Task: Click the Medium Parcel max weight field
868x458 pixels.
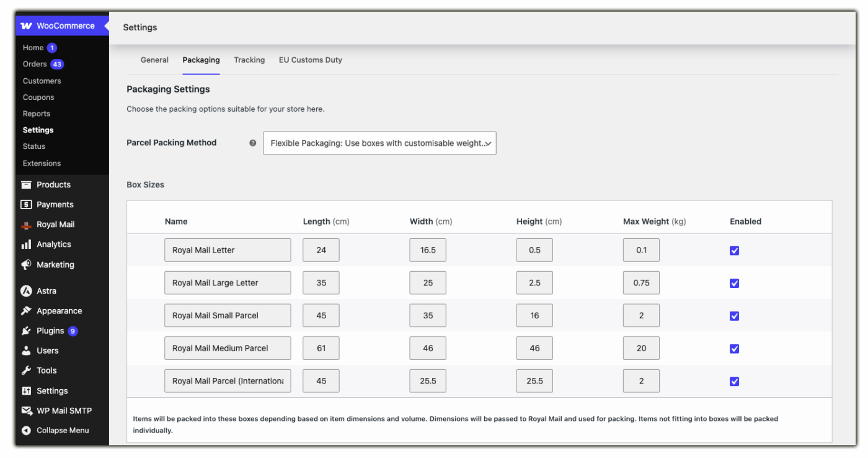Action: tap(641, 348)
